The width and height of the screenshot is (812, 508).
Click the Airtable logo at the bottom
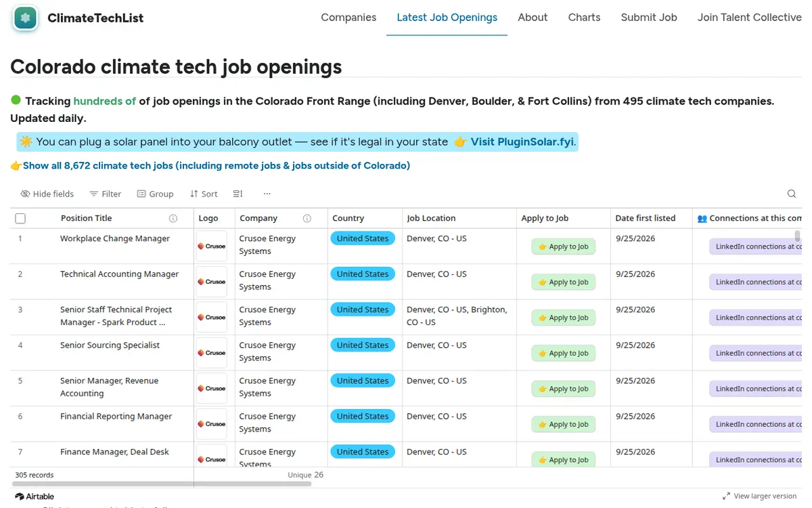(34, 496)
